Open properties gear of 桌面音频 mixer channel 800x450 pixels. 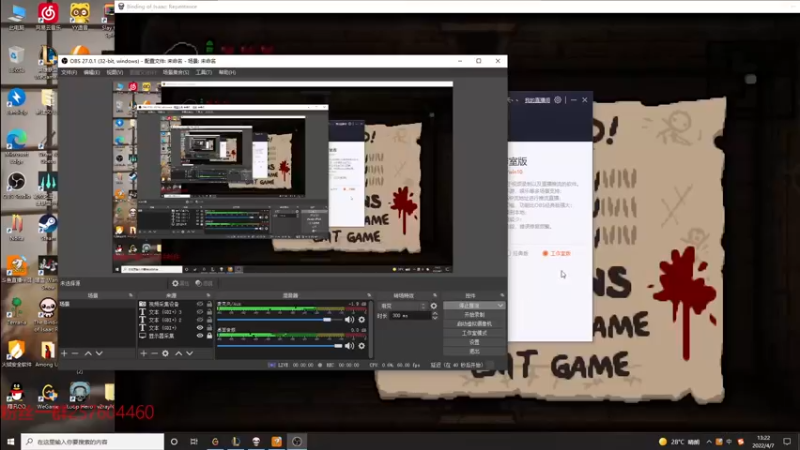362,346
